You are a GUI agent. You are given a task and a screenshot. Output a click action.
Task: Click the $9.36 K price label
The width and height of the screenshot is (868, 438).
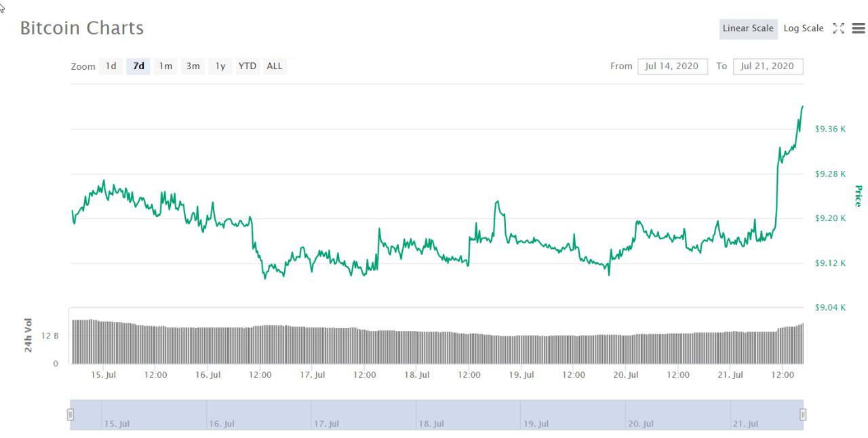coord(830,129)
